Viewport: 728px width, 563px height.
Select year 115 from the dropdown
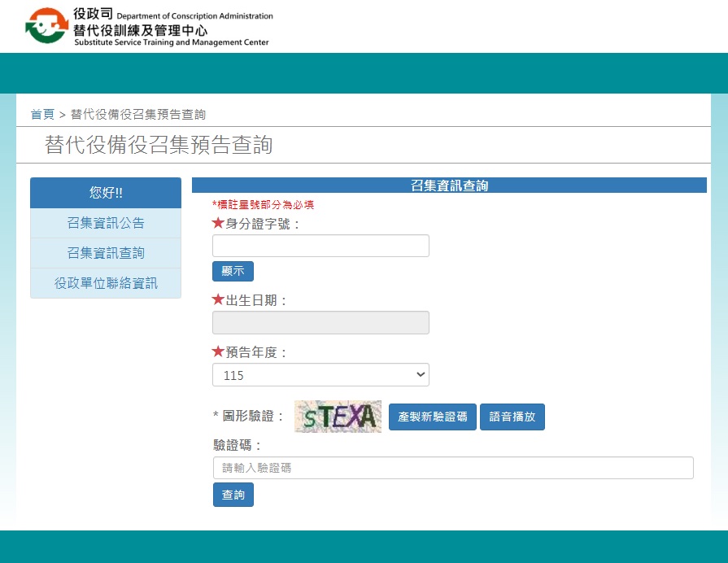click(320, 374)
